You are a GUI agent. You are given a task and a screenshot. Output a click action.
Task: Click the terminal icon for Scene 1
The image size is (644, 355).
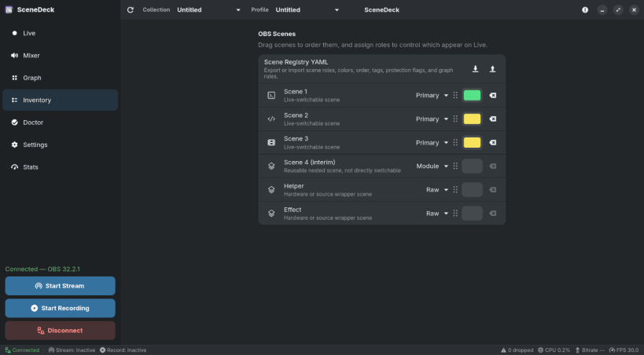click(271, 95)
